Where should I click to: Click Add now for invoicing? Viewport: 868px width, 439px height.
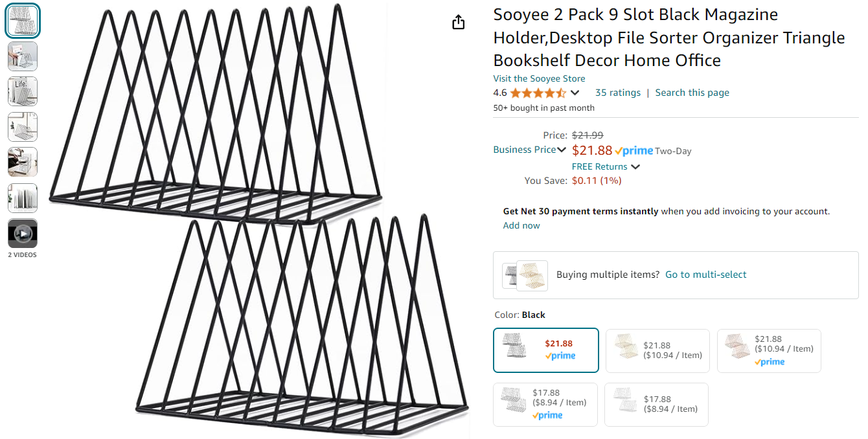pyautogui.click(x=521, y=225)
